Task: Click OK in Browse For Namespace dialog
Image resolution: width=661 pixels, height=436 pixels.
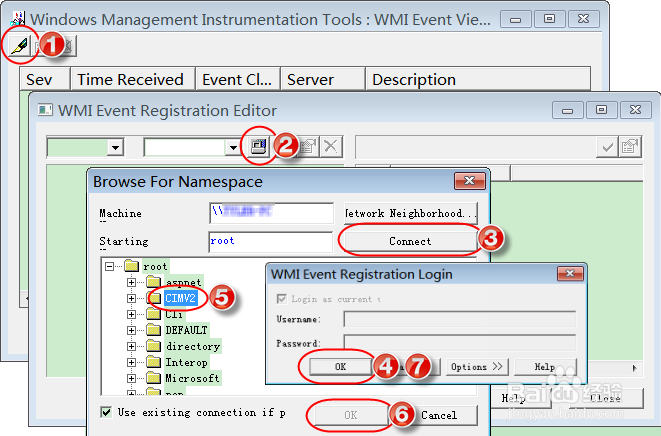Action: (x=351, y=415)
